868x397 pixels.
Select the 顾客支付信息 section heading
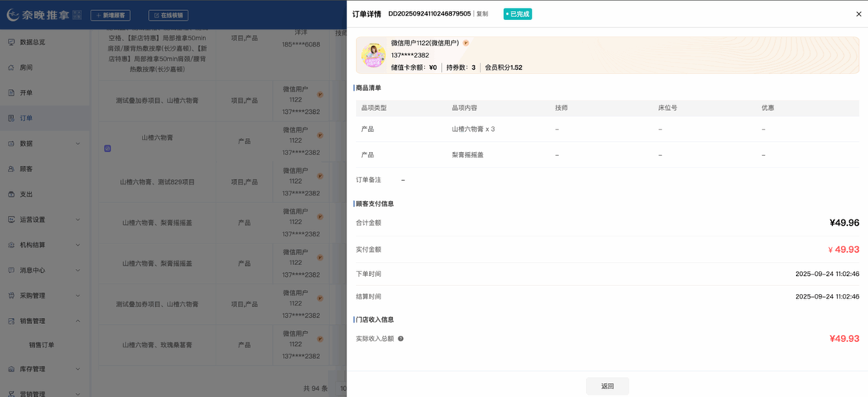coord(375,204)
